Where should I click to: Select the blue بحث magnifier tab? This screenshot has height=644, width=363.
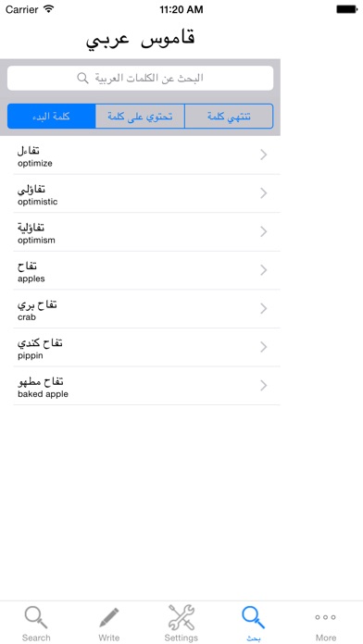[x=253, y=618]
